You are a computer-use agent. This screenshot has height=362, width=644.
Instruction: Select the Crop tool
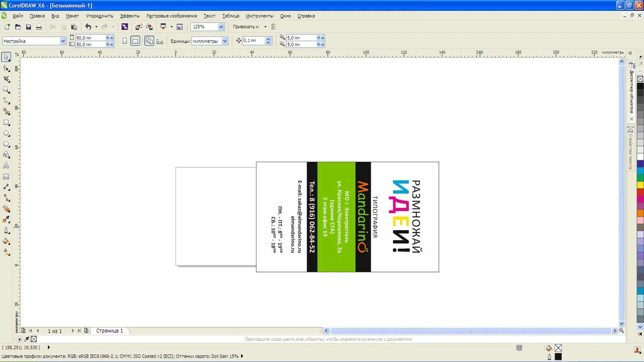(x=6, y=79)
